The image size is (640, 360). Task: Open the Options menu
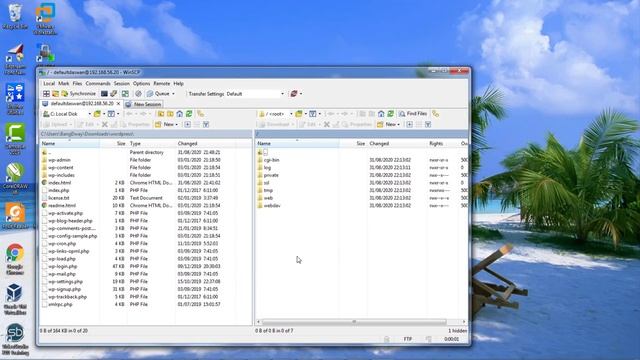142,83
